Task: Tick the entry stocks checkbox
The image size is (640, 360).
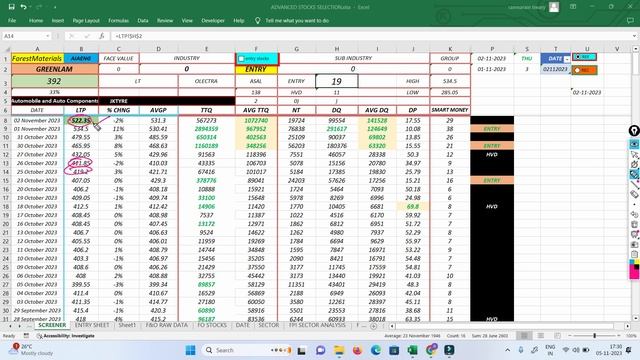Action: 241,59
